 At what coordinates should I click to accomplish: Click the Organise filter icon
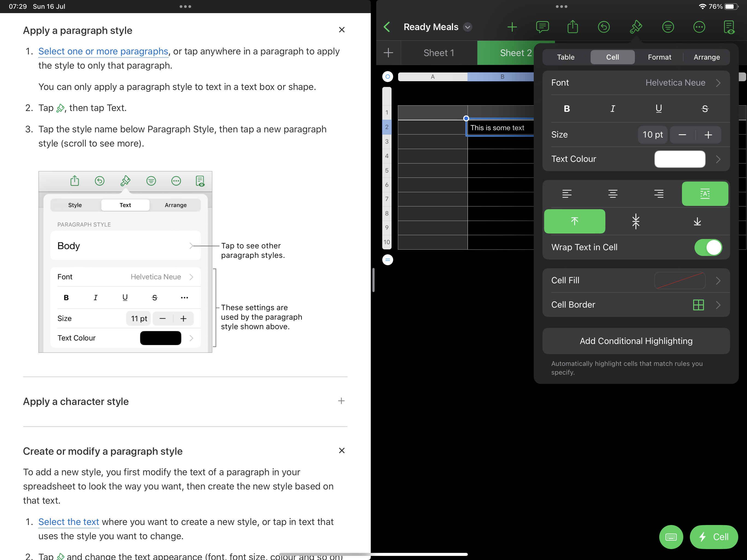click(x=668, y=27)
